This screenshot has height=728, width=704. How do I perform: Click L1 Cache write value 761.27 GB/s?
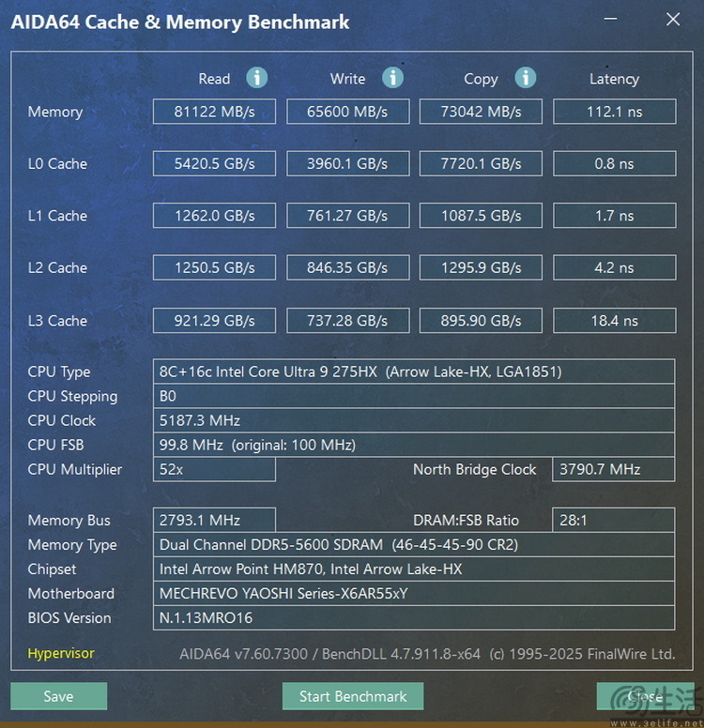click(x=348, y=216)
